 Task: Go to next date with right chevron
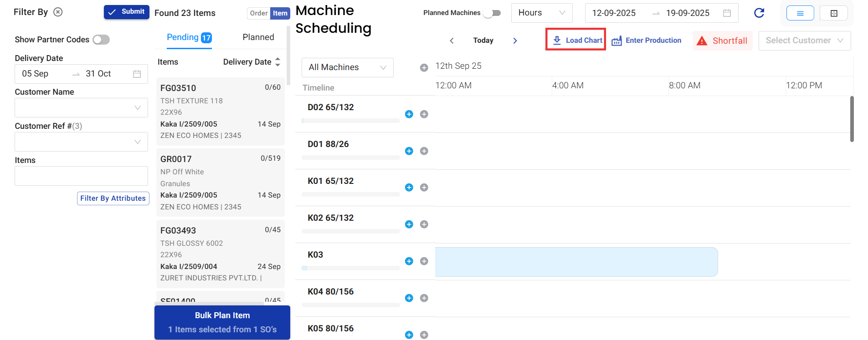[x=515, y=41]
